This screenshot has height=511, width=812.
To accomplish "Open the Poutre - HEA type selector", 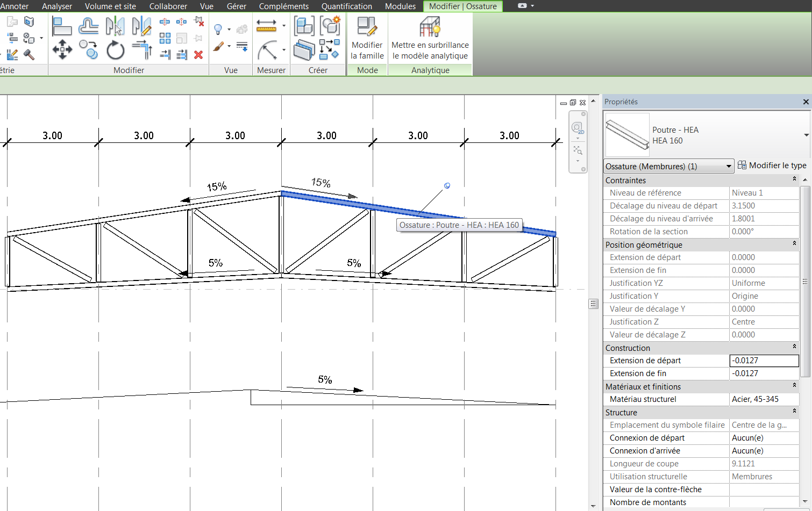I will click(707, 135).
